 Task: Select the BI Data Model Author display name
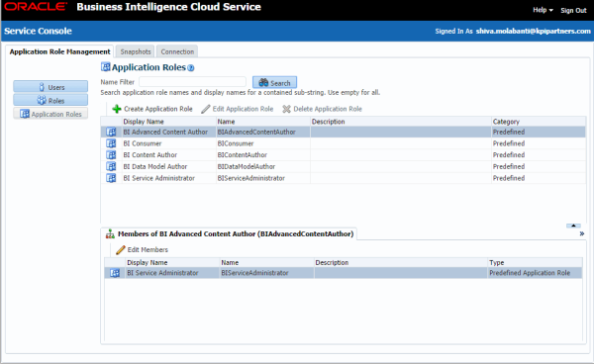coord(155,166)
